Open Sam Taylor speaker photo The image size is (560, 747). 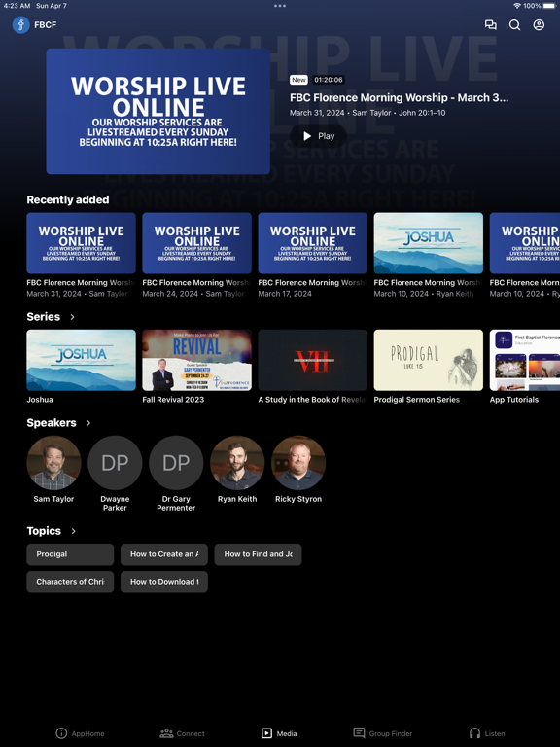[x=53, y=463]
